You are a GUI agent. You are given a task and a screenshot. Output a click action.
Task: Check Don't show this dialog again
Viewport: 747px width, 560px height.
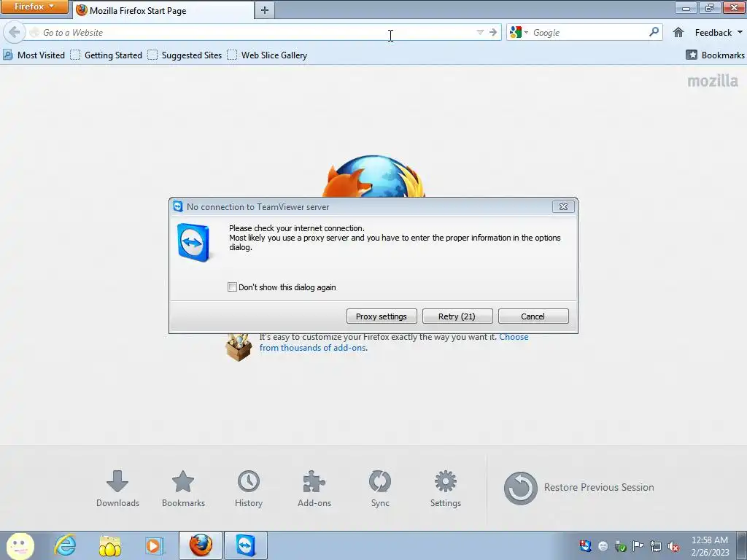pyautogui.click(x=232, y=287)
